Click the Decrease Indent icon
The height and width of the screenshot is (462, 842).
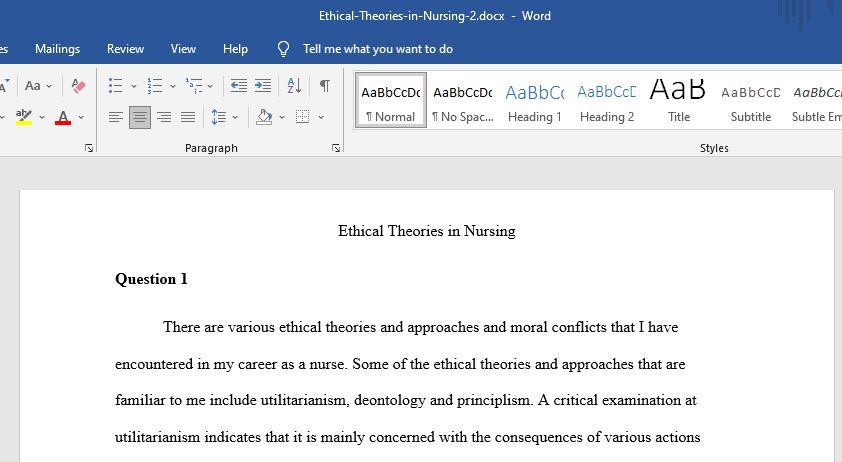[x=238, y=85]
